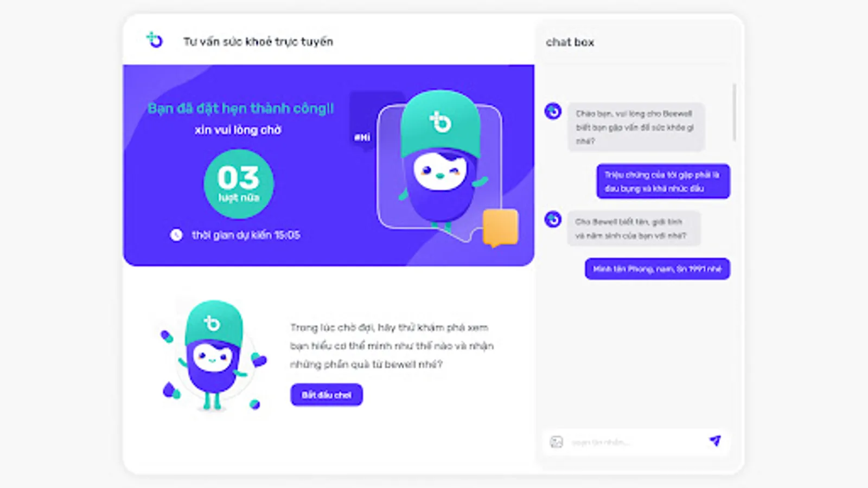Click 'thời gian dự kiến 15:05' text

pos(246,235)
